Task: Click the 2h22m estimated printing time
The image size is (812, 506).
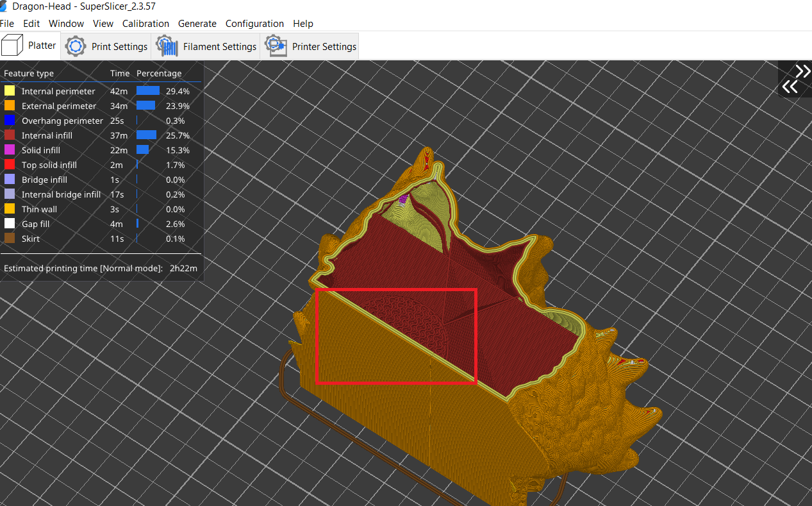Action: click(183, 269)
